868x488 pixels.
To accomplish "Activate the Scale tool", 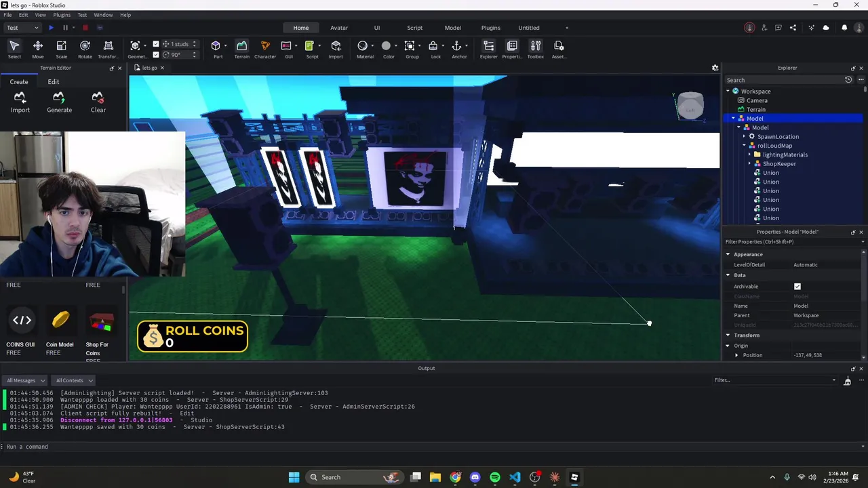I will (x=61, y=49).
